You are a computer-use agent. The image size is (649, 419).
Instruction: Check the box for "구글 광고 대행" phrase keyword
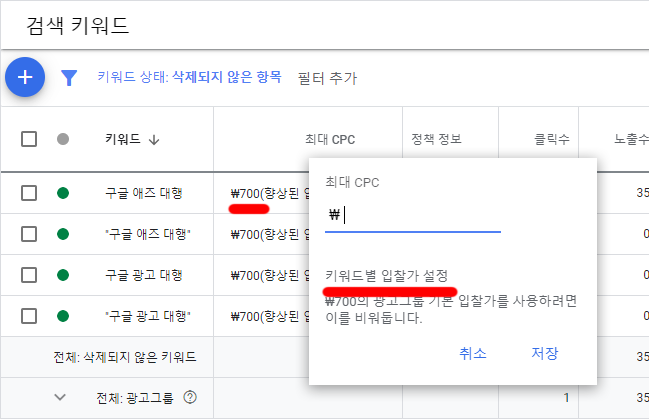pyautogui.click(x=29, y=316)
